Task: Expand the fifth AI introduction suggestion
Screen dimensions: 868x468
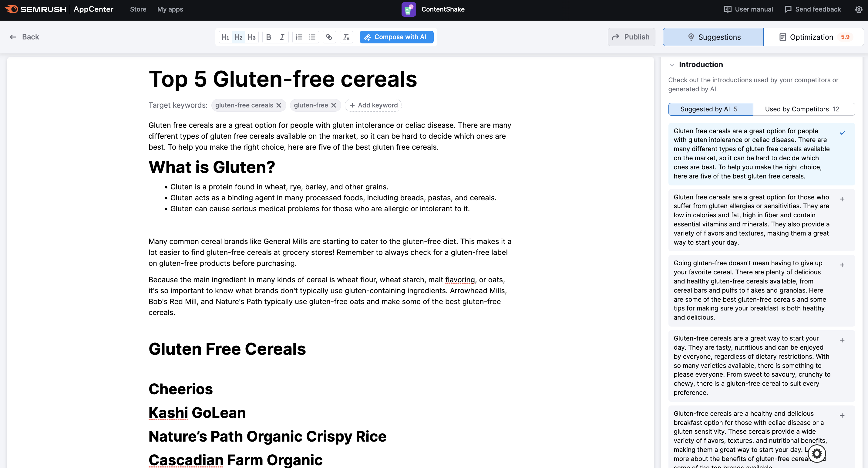Action: point(843,415)
